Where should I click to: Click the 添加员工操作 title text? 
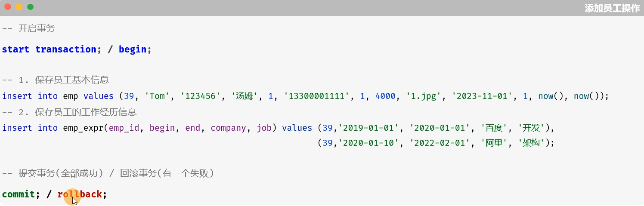coord(612,8)
